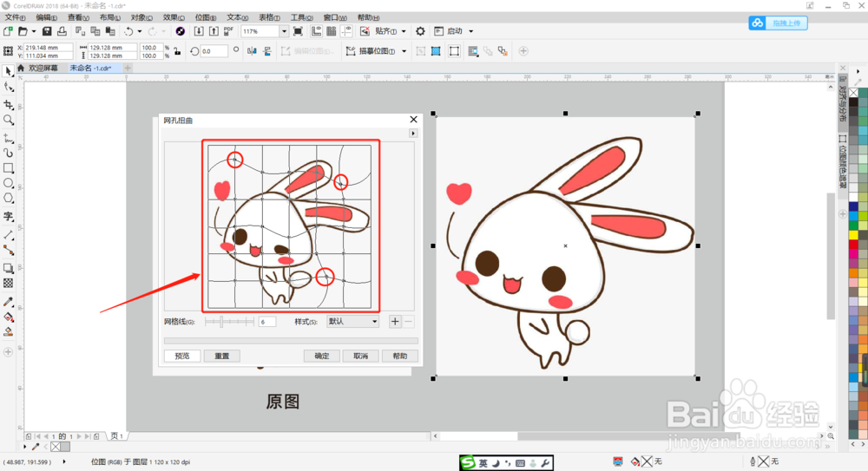
Task: Confirm mesh warp with 确定
Action: coord(322,356)
